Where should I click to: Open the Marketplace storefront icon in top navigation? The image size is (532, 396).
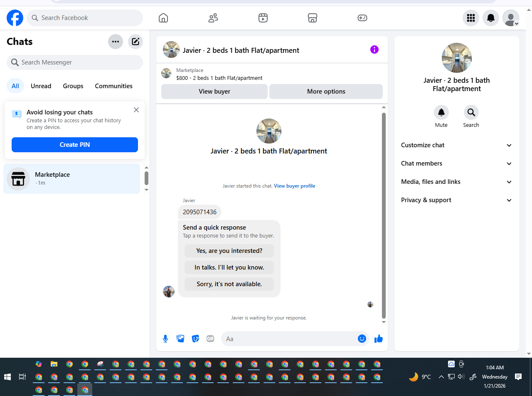313,18
